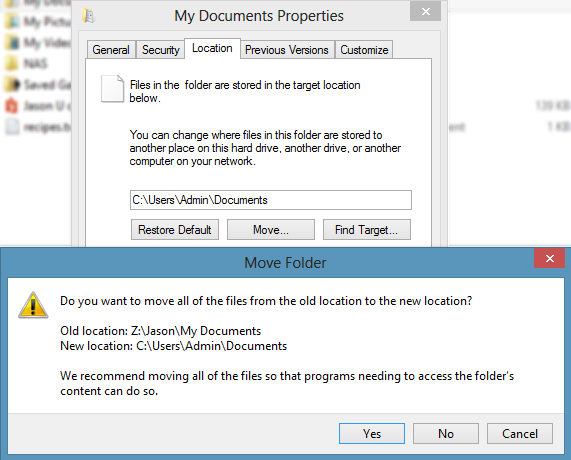Viewport: 571px width, 460px height.
Task: Click the folder icon in Properties title bar
Action: click(88, 16)
